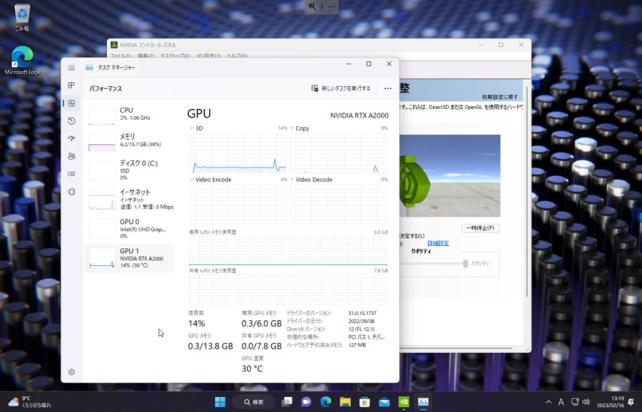Open the Users page in Task Manager

(x=71, y=156)
